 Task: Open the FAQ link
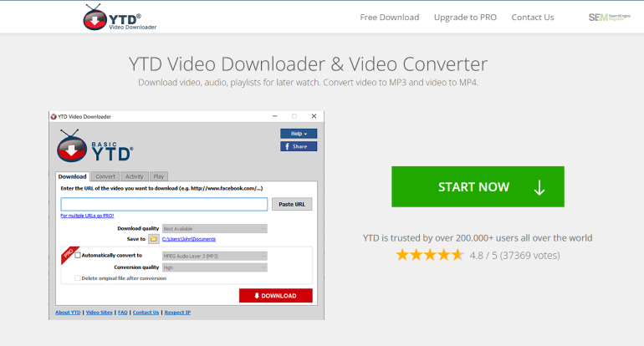click(x=122, y=313)
